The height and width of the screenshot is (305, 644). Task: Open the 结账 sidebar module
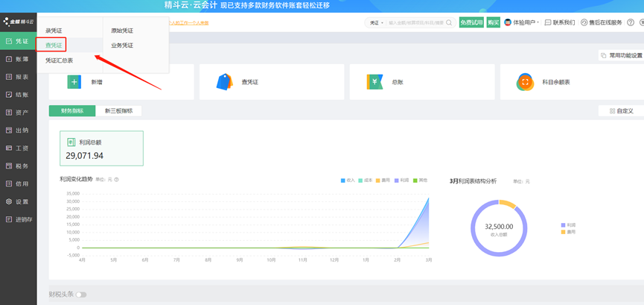click(18, 95)
